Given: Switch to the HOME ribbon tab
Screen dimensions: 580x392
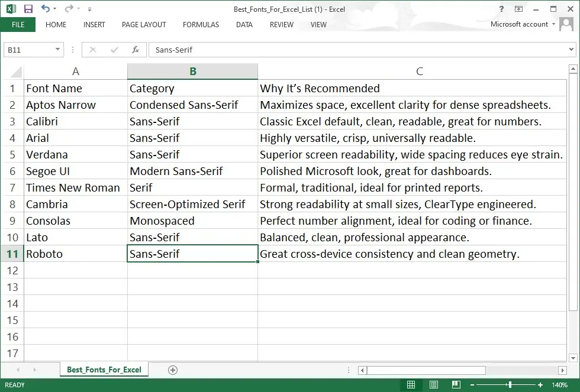Looking at the screenshot, I should coord(56,24).
